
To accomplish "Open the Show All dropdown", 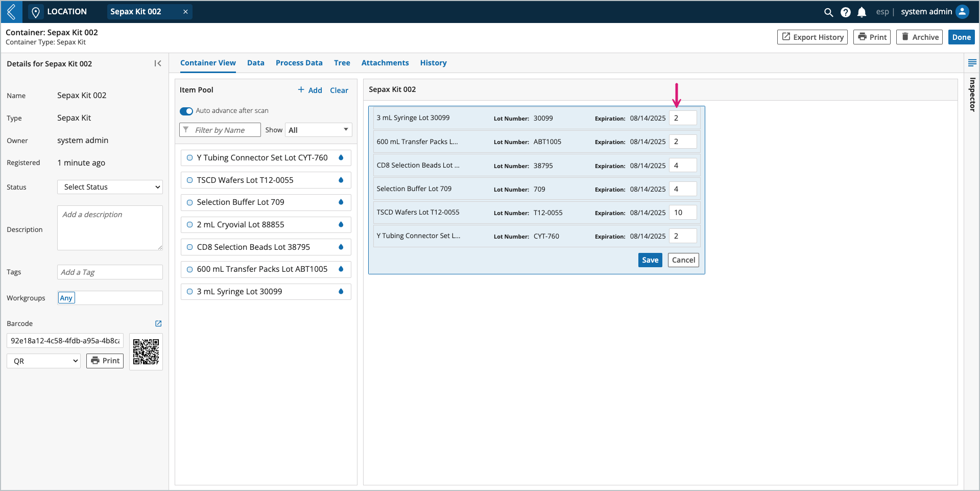I will point(319,130).
